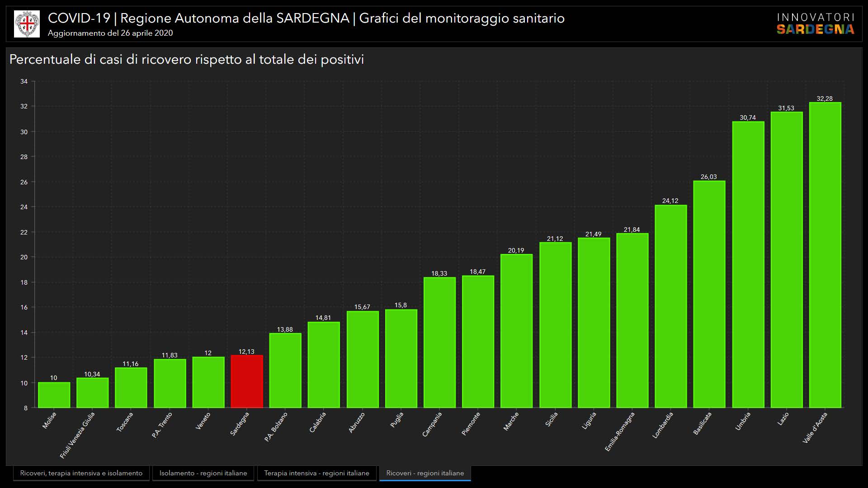This screenshot has height=488, width=868.
Task: Click the Molise bar
Action: (54, 395)
